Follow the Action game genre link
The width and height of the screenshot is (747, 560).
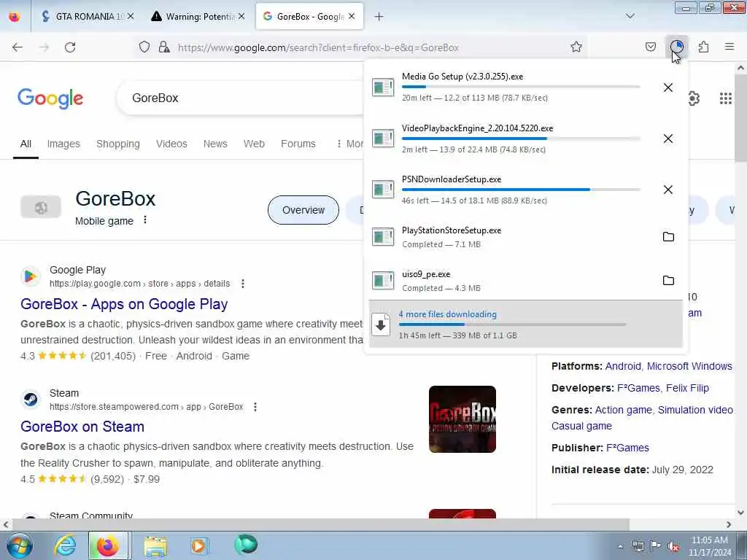[x=624, y=410]
